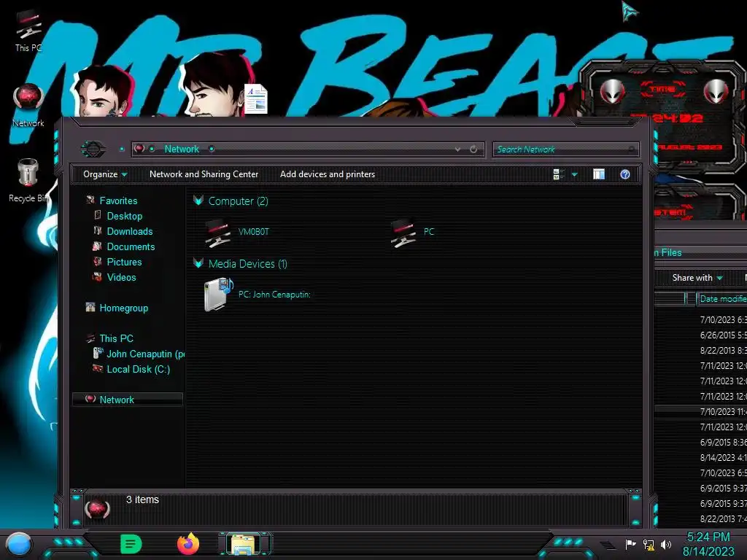Change the view layout icon

point(558,174)
